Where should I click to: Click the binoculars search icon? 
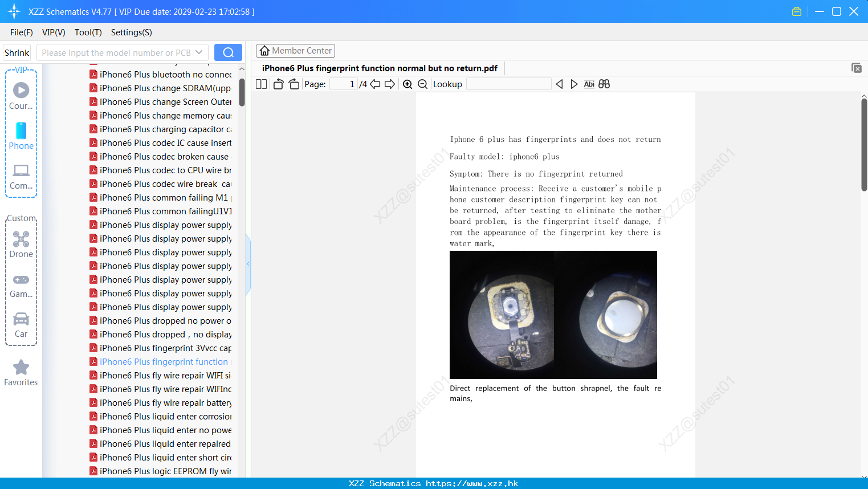click(x=604, y=84)
